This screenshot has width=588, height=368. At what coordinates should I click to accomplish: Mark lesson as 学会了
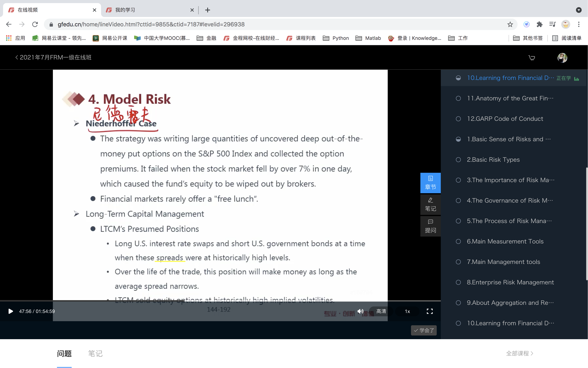pos(424,330)
